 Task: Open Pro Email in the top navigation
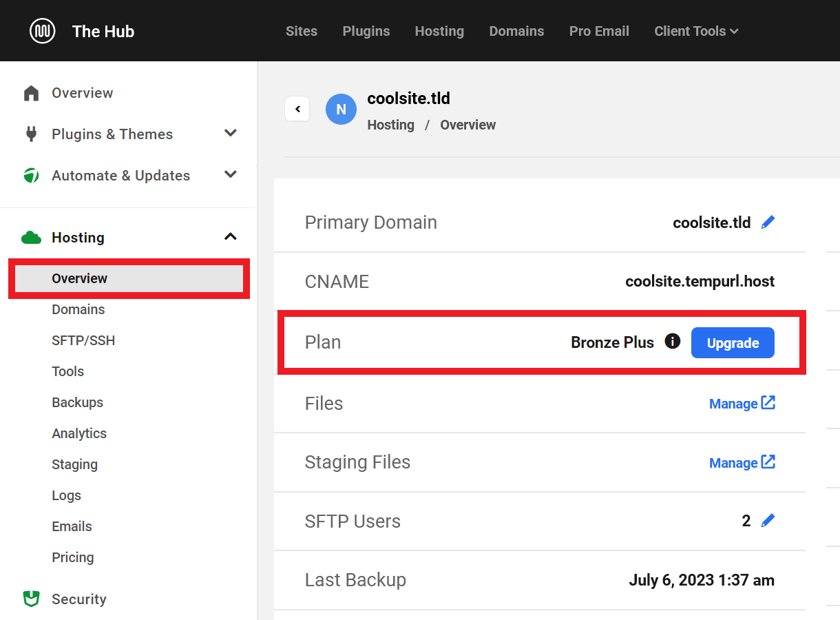click(599, 31)
